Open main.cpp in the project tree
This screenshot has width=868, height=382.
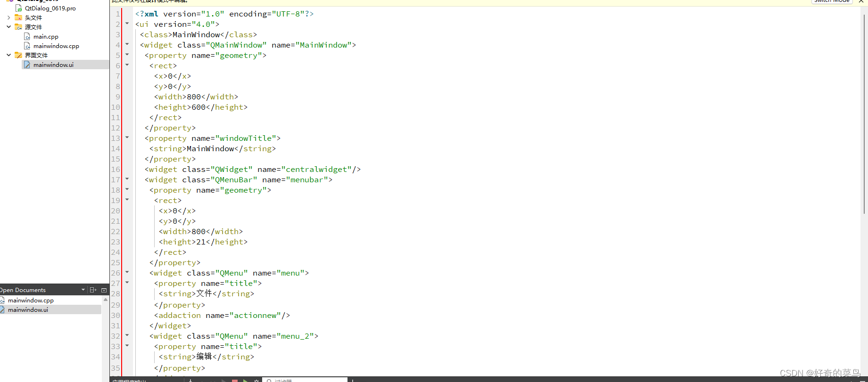pyautogui.click(x=46, y=36)
